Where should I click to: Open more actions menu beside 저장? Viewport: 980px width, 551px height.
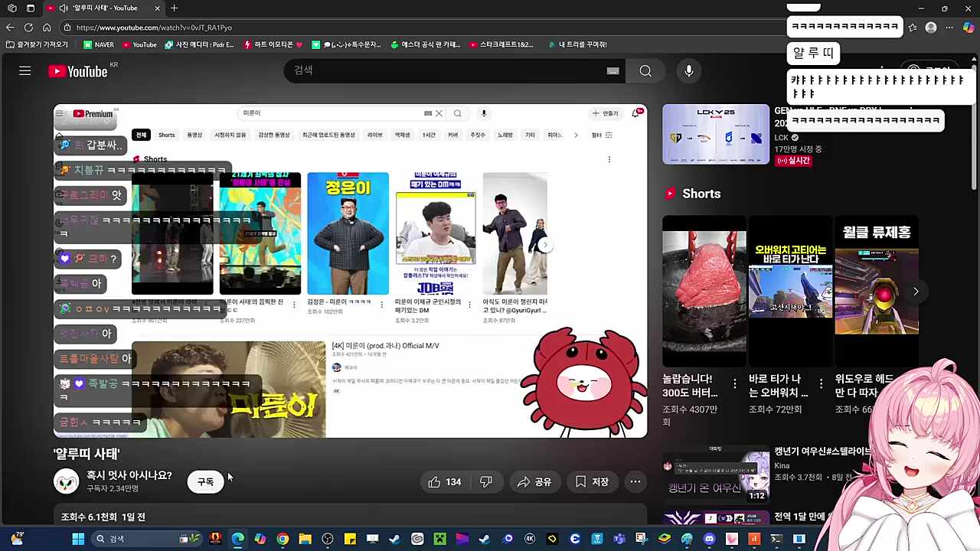tap(635, 482)
